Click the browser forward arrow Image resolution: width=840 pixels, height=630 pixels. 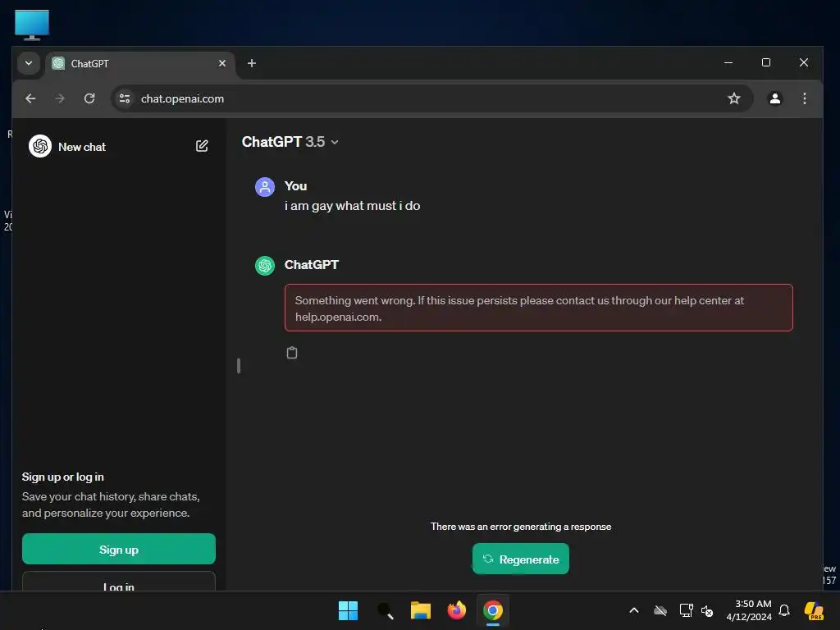click(60, 98)
